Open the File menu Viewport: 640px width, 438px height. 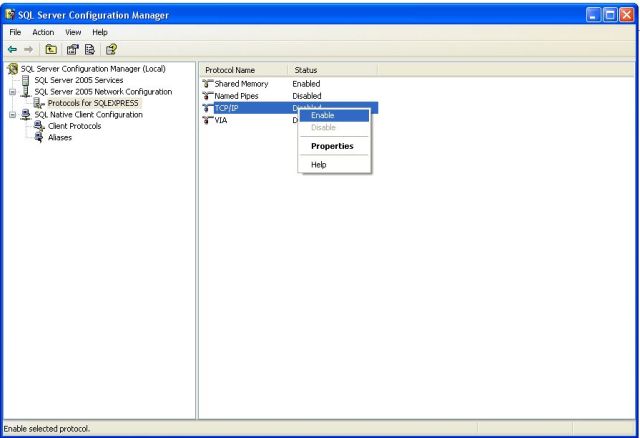click(x=15, y=32)
